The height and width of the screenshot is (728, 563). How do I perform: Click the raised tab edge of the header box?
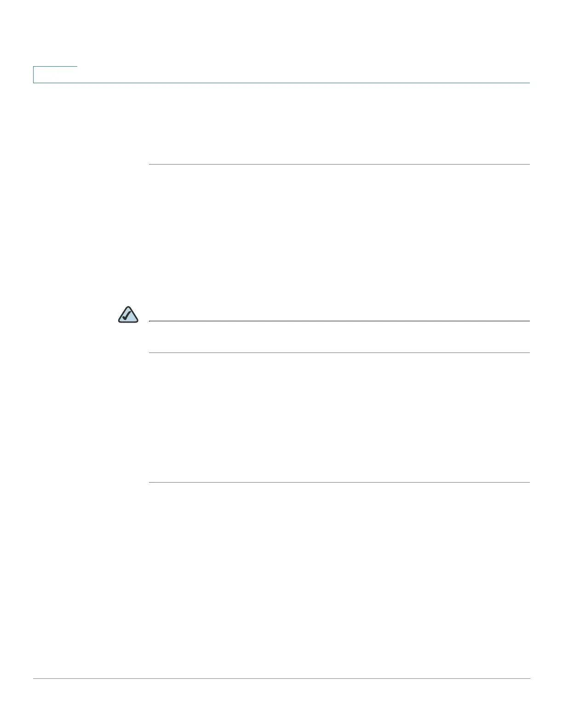coord(55,67)
